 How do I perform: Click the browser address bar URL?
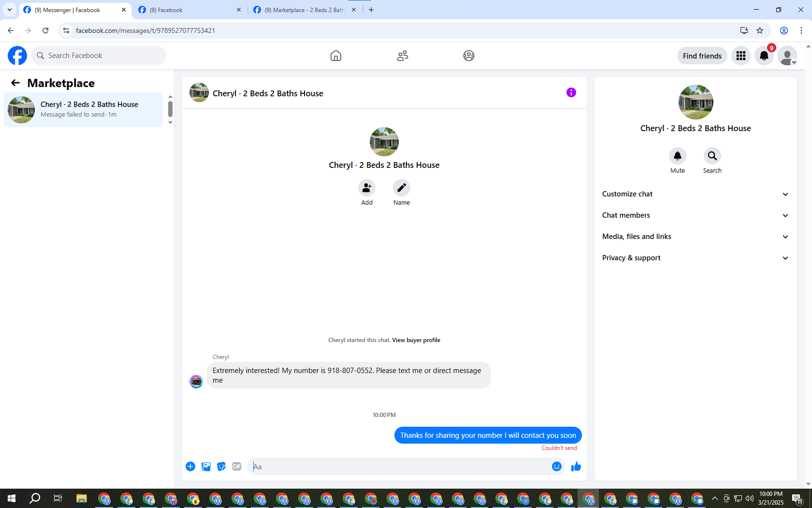(x=145, y=30)
